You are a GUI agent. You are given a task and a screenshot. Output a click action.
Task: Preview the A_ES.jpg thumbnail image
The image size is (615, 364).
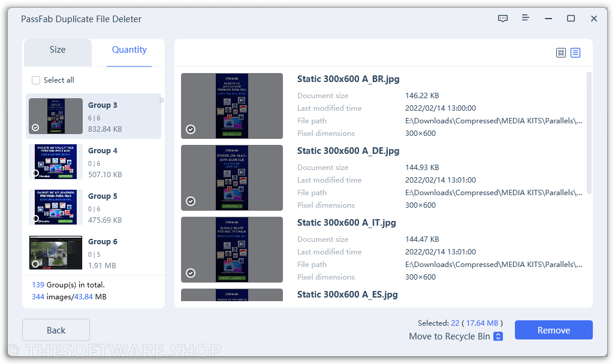(232, 295)
